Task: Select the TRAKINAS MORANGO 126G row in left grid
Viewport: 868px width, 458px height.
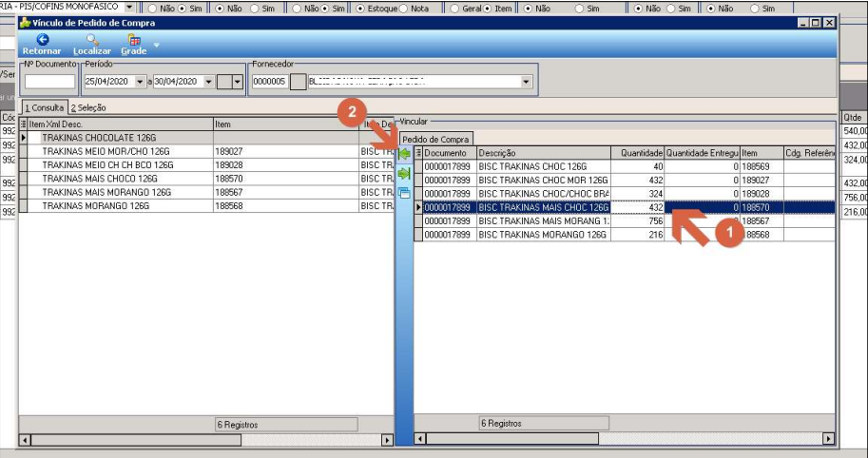Action: tap(207, 206)
